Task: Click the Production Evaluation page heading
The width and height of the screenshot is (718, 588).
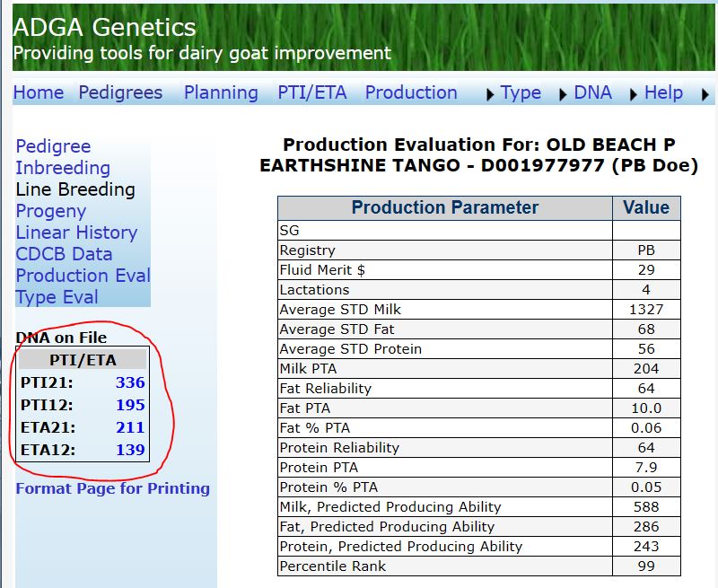Action: (479, 154)
